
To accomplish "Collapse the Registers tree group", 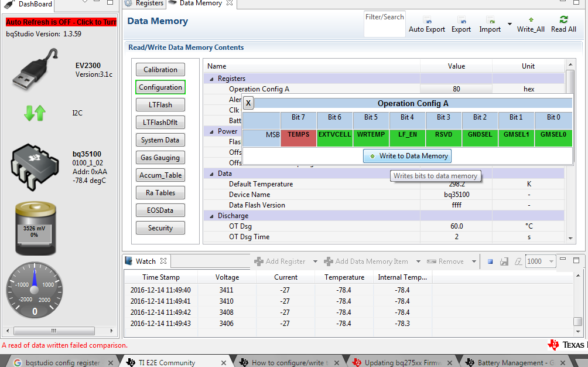I will tap(211, 79).
